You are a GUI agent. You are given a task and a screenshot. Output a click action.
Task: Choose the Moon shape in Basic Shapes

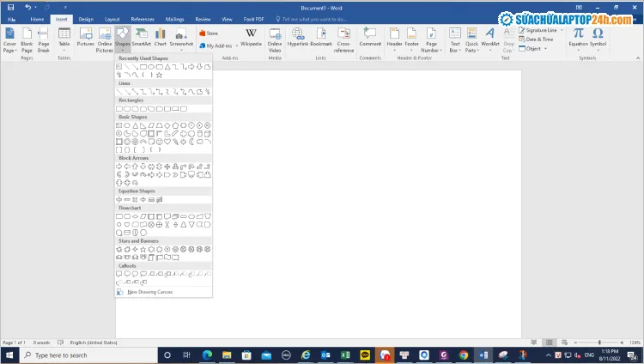tap(191, 142)
